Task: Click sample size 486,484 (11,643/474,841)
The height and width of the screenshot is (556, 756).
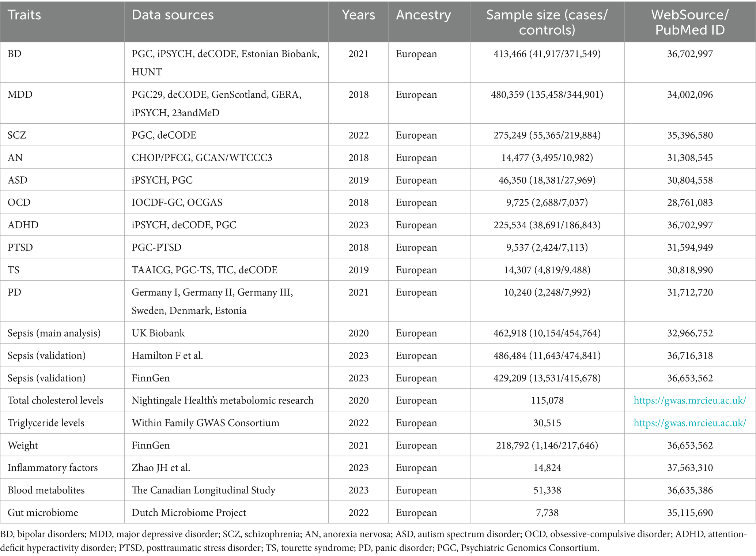Action: coord(547,356)
